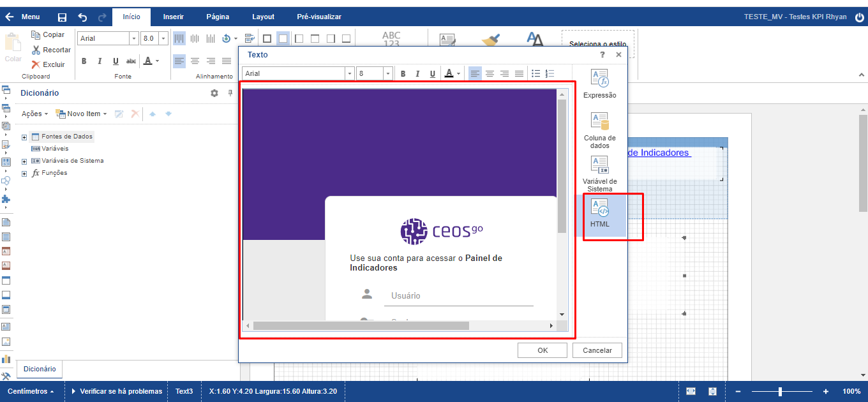Image resolution: width=868 pixels, height=402 pixels.
Task: Toggle Underline in the Texto dialog toolbar
Action: pyautogui.click(x=433, y=73)
